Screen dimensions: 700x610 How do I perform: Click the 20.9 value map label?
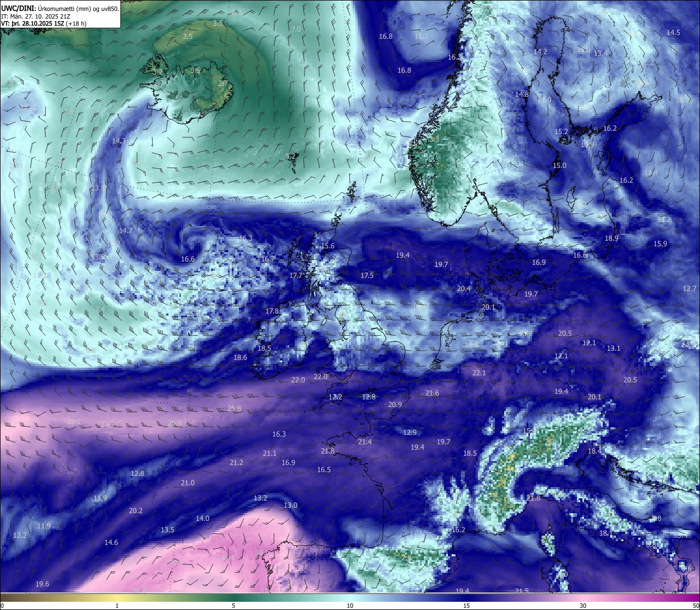tap(395, 404)
